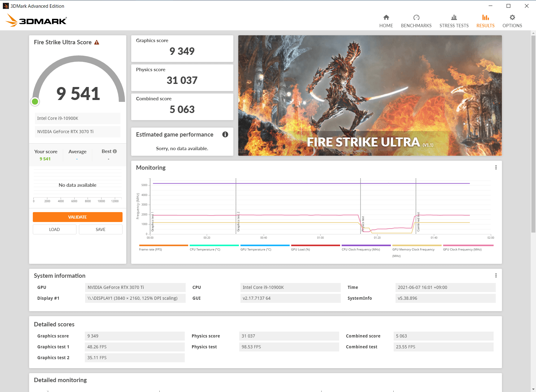Click the SAVE button
536x392 pixels.
[101, 229]
